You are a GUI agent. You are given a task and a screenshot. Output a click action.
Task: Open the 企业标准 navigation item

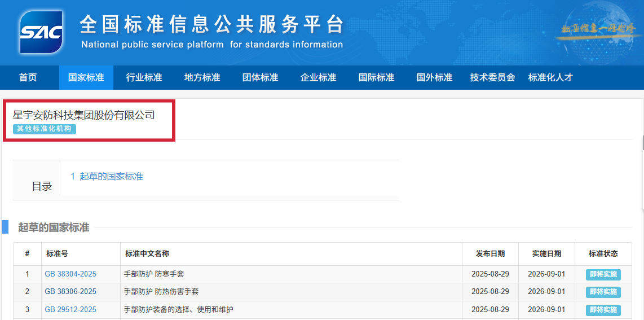[x=318, y=77]
